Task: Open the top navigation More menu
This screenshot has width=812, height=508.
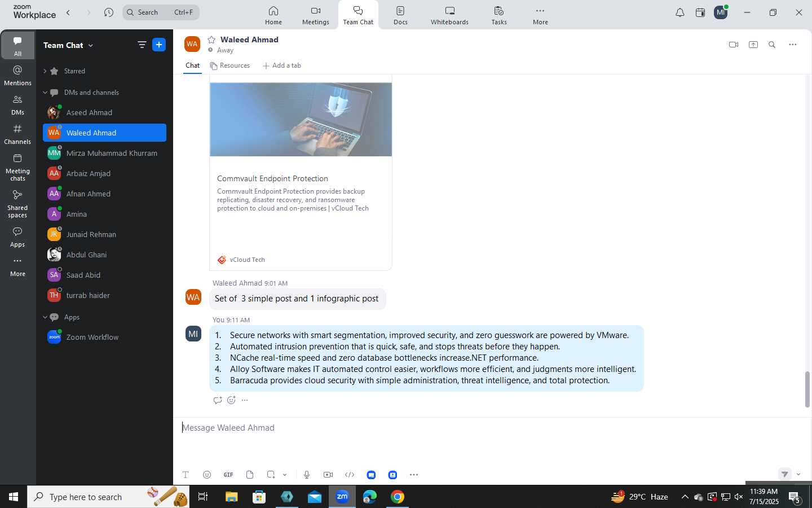Action: (540, 16)
